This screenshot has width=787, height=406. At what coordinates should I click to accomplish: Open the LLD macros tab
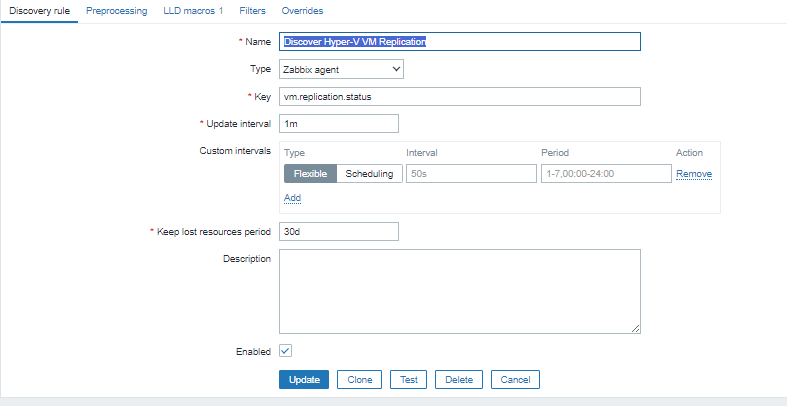click(193, 10)
